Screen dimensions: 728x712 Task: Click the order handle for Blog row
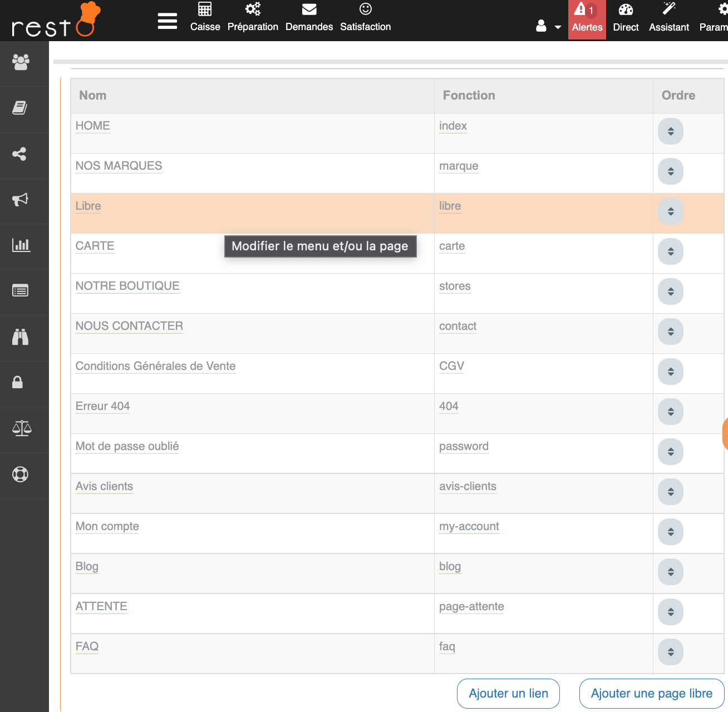670,572
